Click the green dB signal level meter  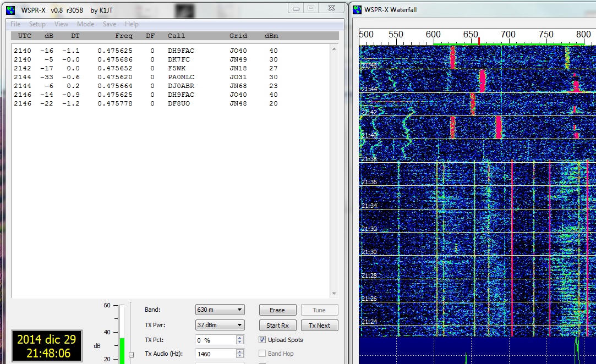tap(122, 351)
